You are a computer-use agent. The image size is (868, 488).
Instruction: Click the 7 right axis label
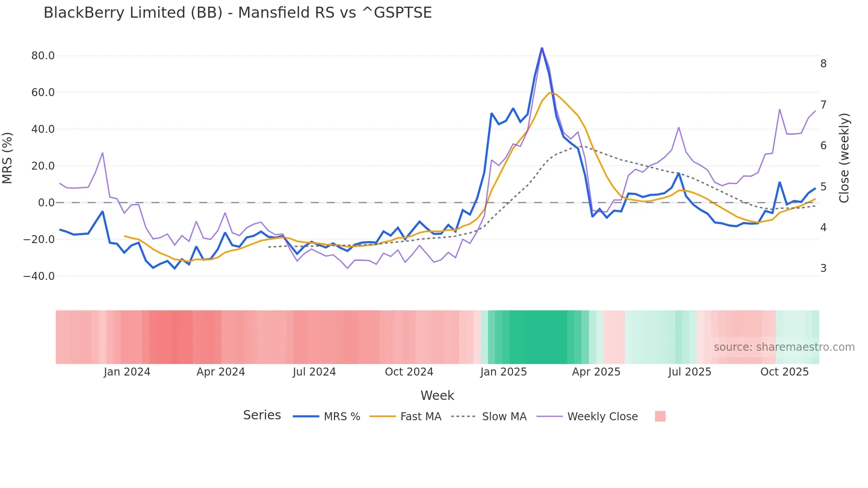pos(823,105)
